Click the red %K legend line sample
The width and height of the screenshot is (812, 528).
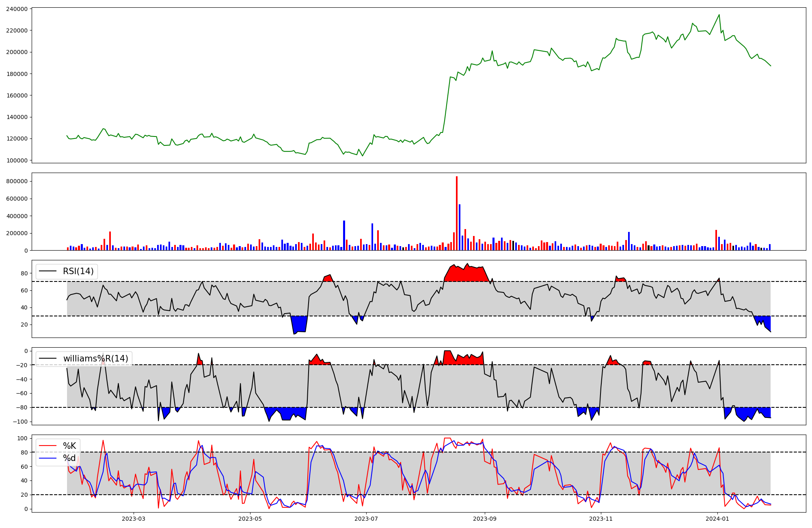(x=48, y=446)
